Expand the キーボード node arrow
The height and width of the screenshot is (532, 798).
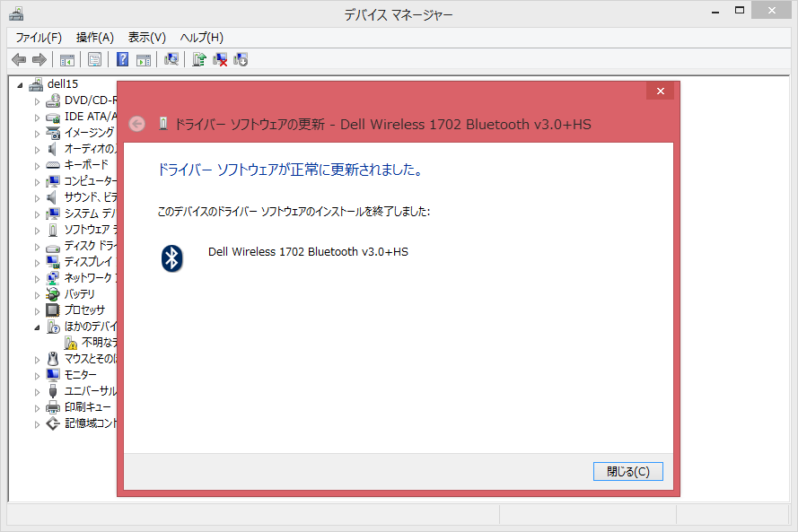[37, 166]
